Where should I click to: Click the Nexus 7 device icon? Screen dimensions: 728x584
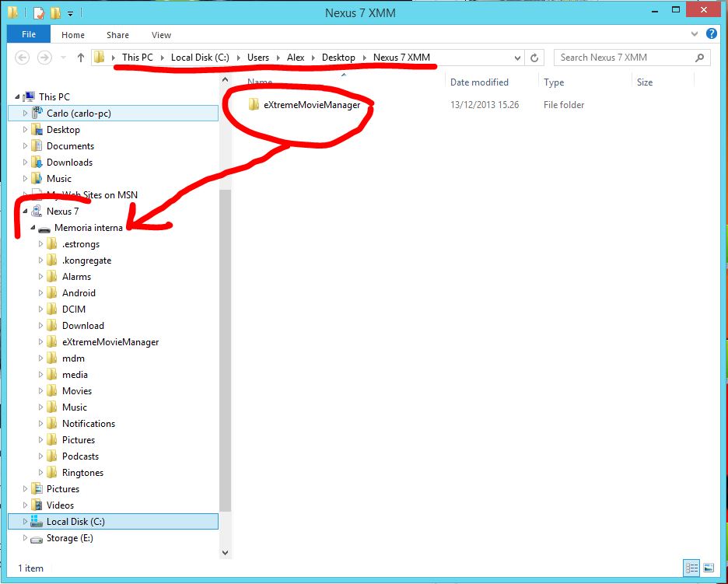pos(37,212)
